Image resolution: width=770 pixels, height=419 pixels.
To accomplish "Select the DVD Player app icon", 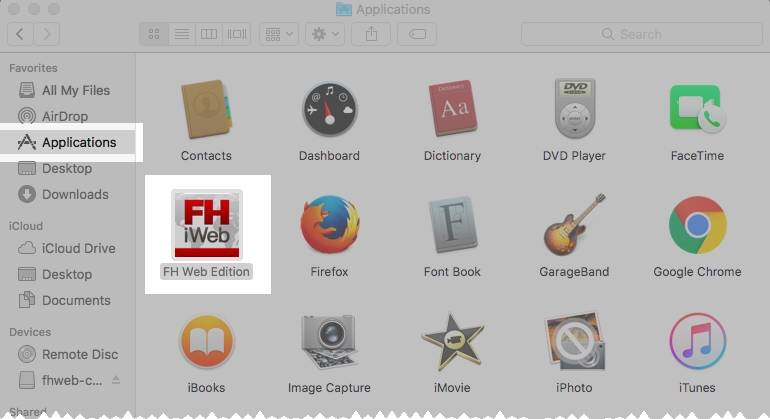I will 575,108.
